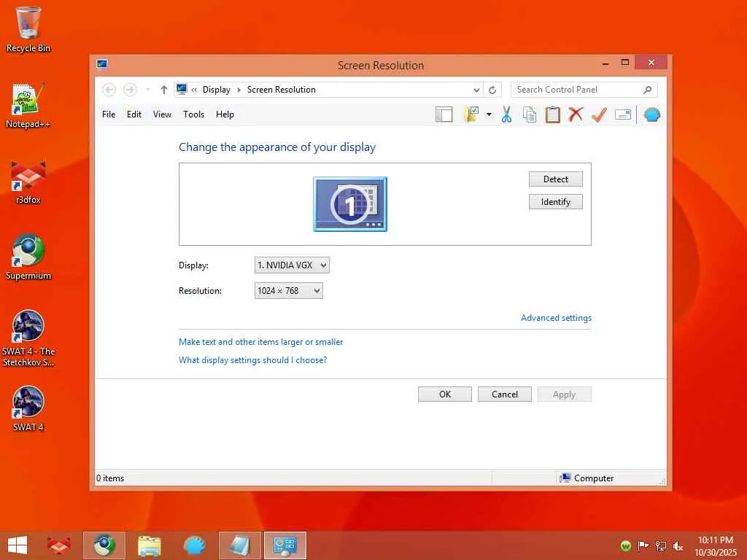Click the Control Panel taskbar icon
The width and height of the screenshot is (747, 560).
point(285,545)
